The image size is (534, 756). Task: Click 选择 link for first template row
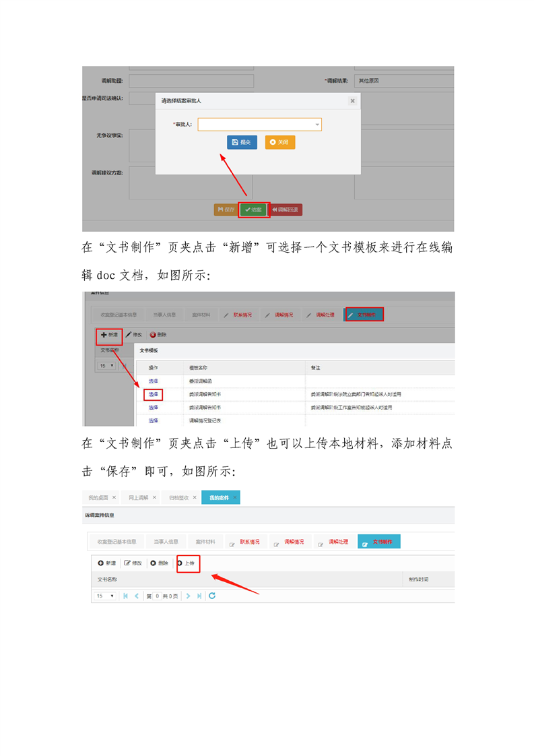coord(154,381)
